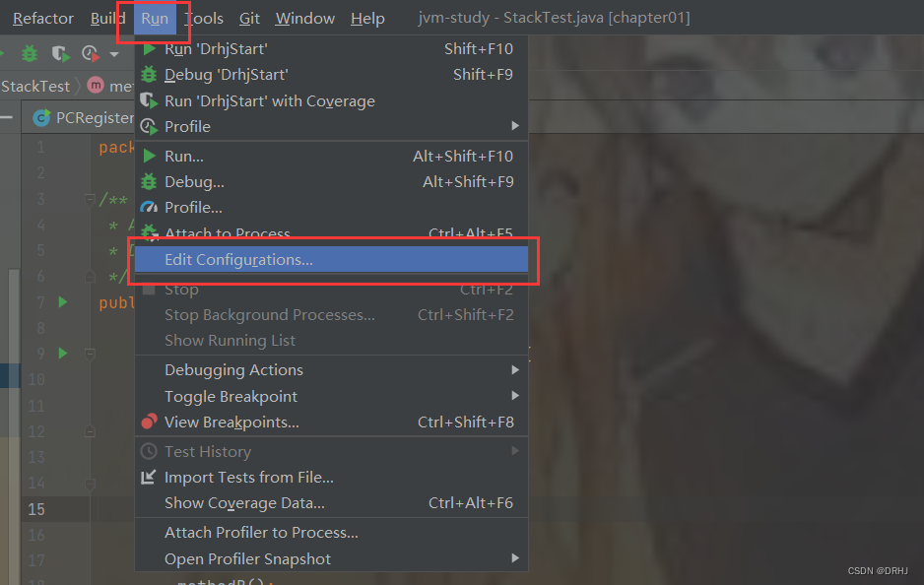The width and height of the screenshot is (924, 585).
Task: Open the Refactor menu
Action: point(43,19)
